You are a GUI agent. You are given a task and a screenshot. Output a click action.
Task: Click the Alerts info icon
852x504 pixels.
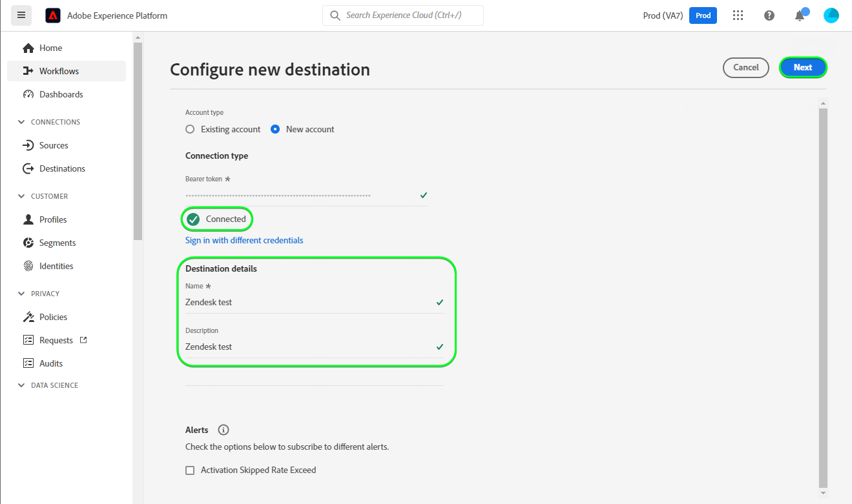223,430
